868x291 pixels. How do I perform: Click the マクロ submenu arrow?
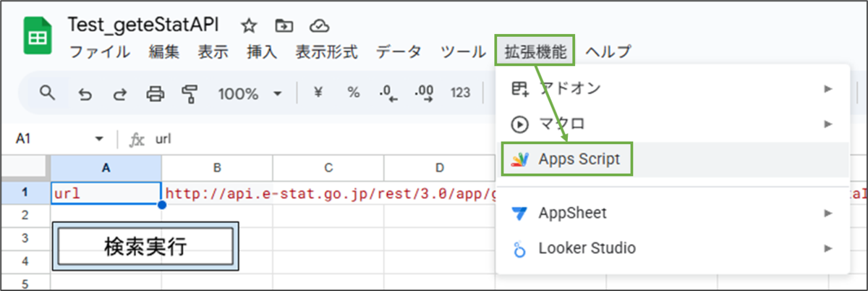click(x=827, y=124)
